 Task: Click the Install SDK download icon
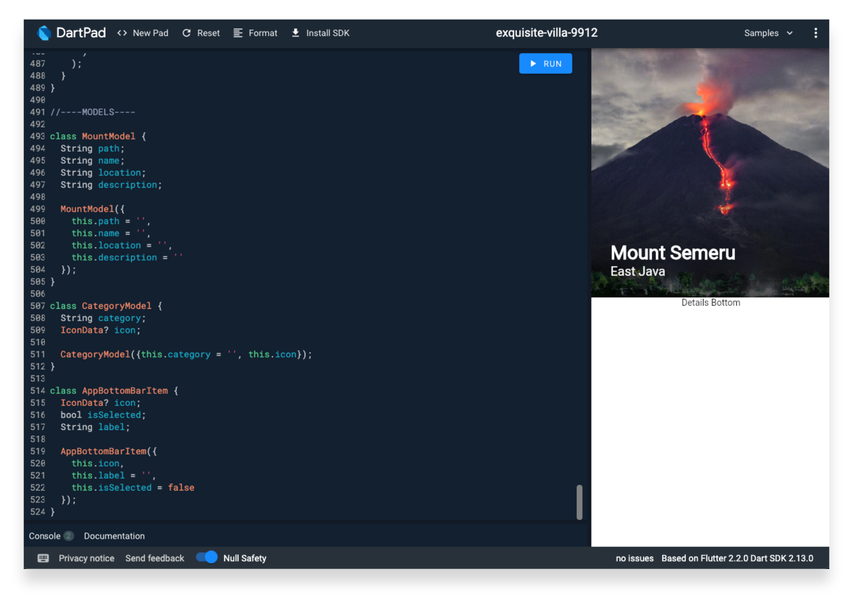pyautogui.click(x=295, y=33)
